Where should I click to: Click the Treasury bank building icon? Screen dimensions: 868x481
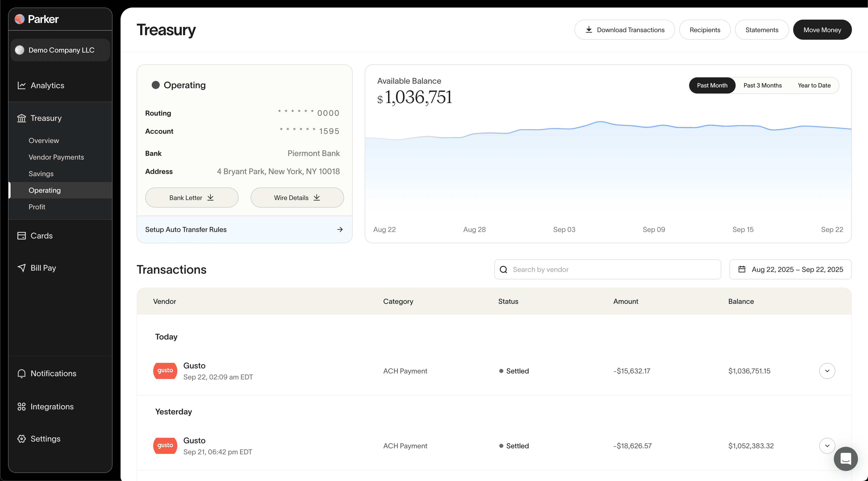pos(22,118)
